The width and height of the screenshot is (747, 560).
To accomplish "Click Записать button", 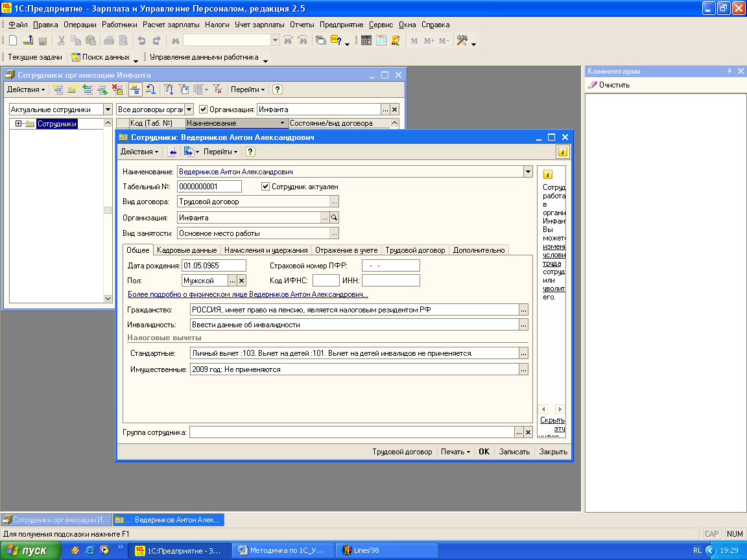I will 514,452.
